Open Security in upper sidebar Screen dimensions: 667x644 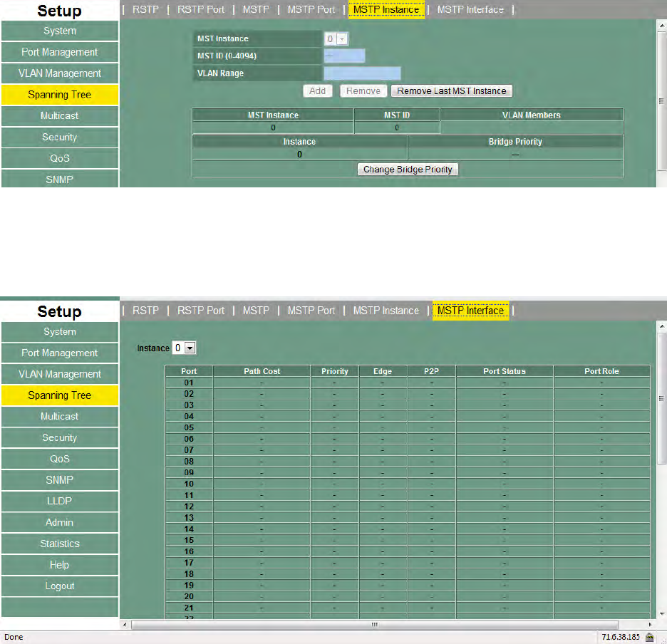point(60,137)
